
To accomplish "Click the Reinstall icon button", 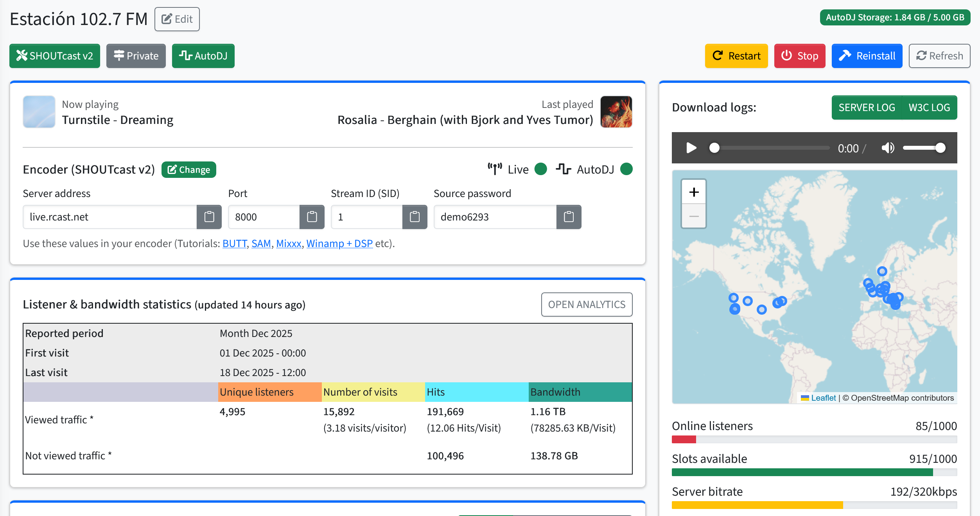I will click(x=866, y=56).
